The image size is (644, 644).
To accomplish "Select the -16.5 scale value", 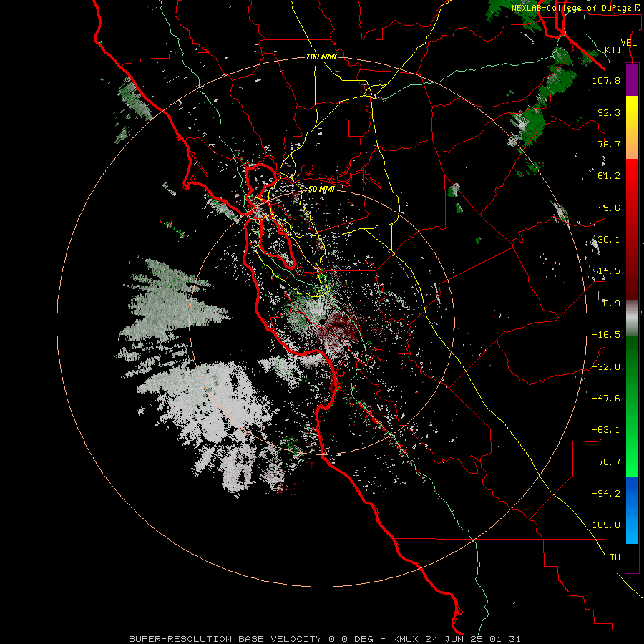I will (606, 335).
